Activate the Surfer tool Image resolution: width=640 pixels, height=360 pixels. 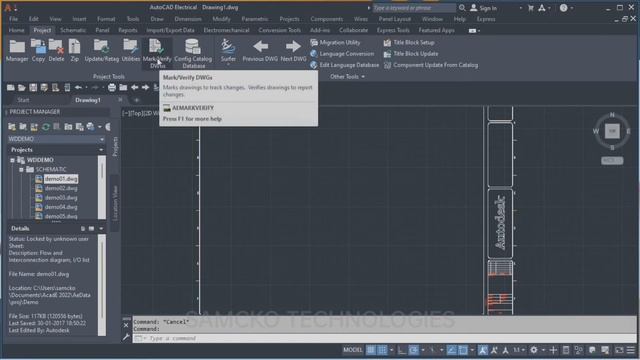tap(228, 51)
